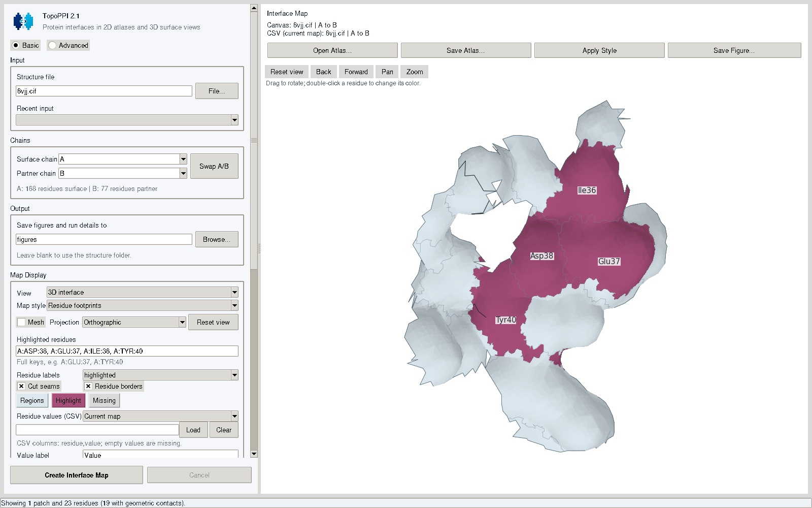Load the residue values CSV
This screenshot has height=508, width=812.
(x=193, y=430)
